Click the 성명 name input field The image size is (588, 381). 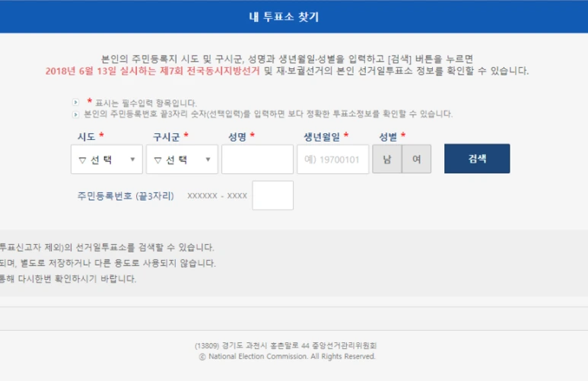[257, 160]
